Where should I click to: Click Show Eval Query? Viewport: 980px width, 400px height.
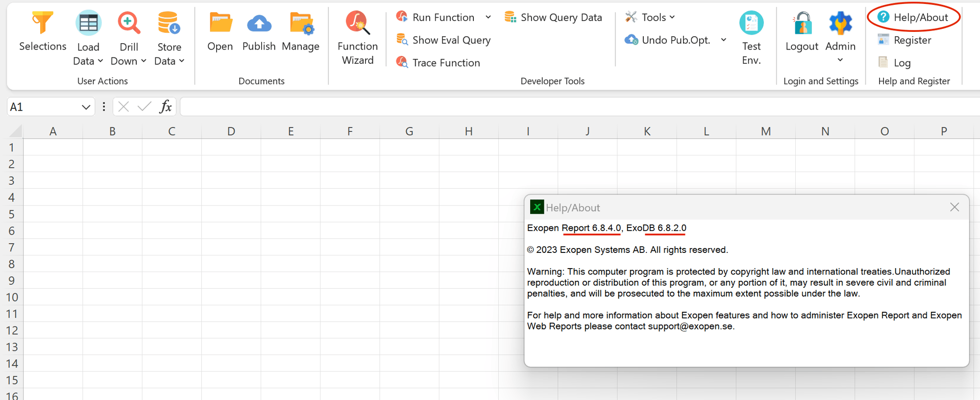443,40
